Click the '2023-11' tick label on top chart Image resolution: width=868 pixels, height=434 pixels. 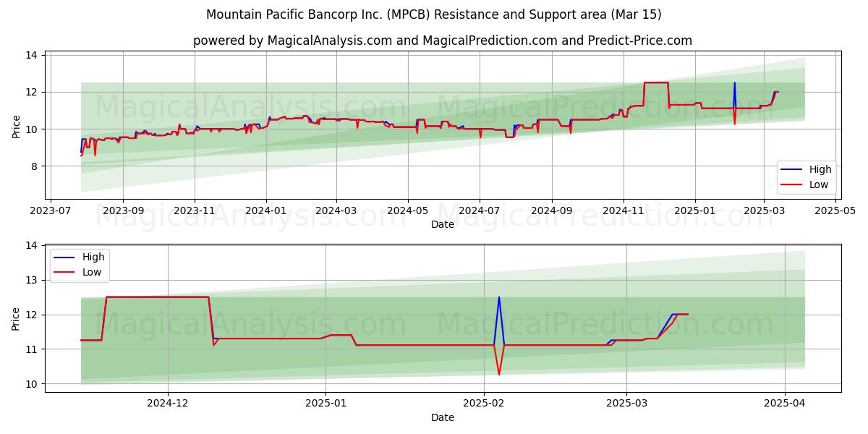(x=195, y=210)
